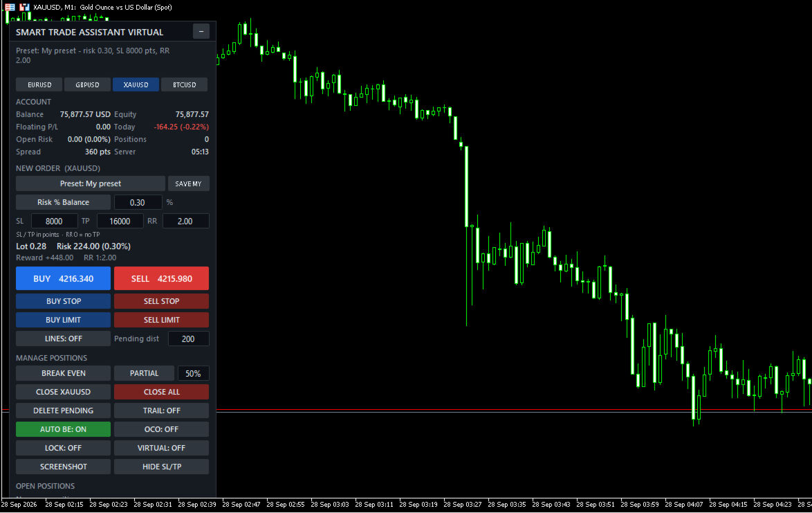Click the SAVE MY preset button
This screenshot has height=513, width=812.
189,183
